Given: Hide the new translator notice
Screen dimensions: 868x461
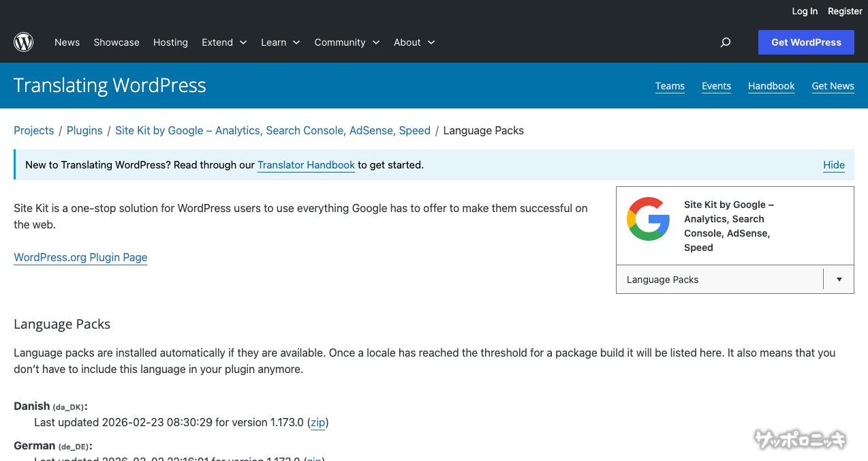Looking at the screenshot, I should click(834, 165).
